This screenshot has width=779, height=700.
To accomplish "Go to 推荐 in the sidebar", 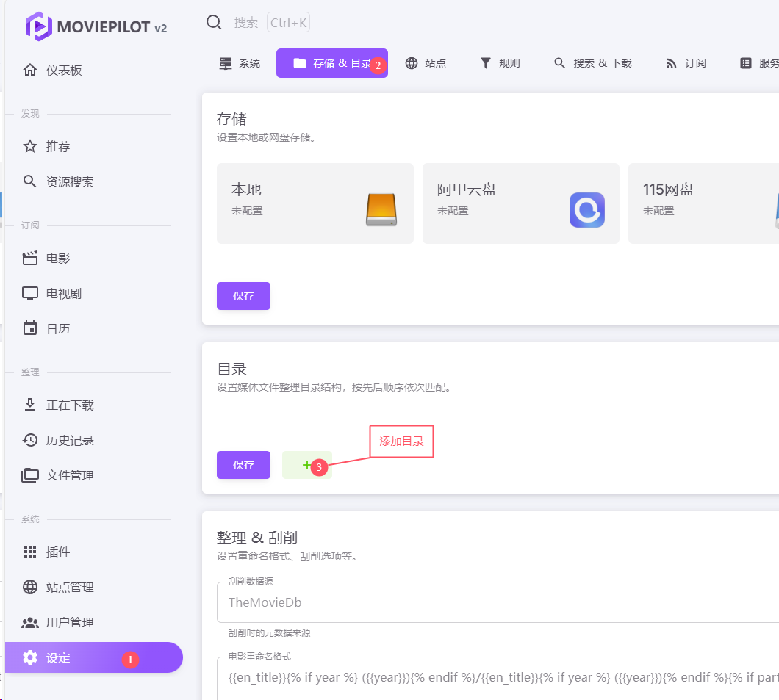I will coord(94,146).
